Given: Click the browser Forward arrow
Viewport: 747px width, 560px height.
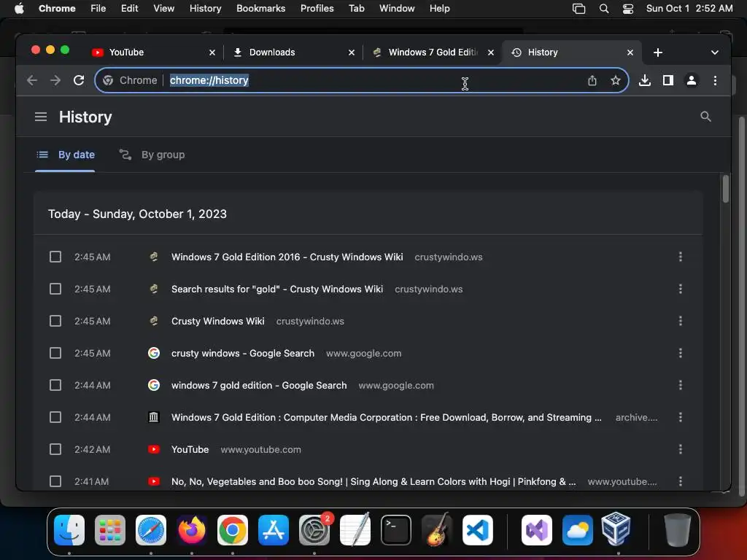Looking at the screenshot, I should tap(55, 80).
